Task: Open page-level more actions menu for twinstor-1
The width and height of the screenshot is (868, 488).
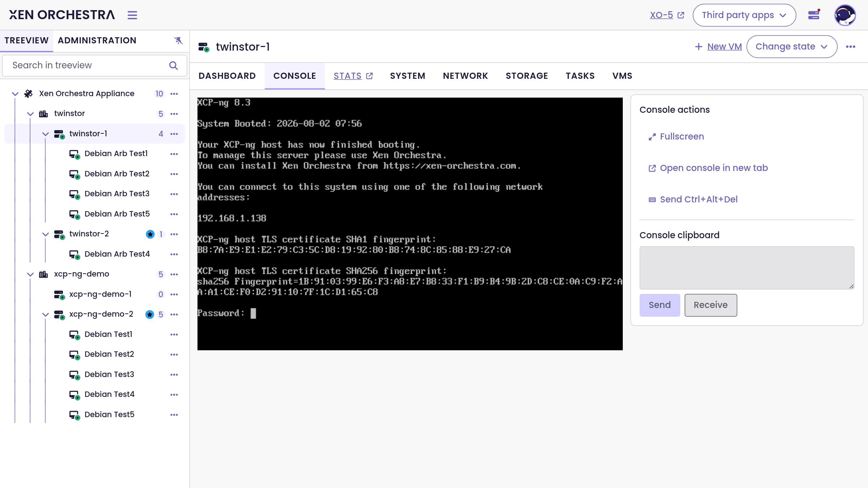Action: [x=851, y=47]
